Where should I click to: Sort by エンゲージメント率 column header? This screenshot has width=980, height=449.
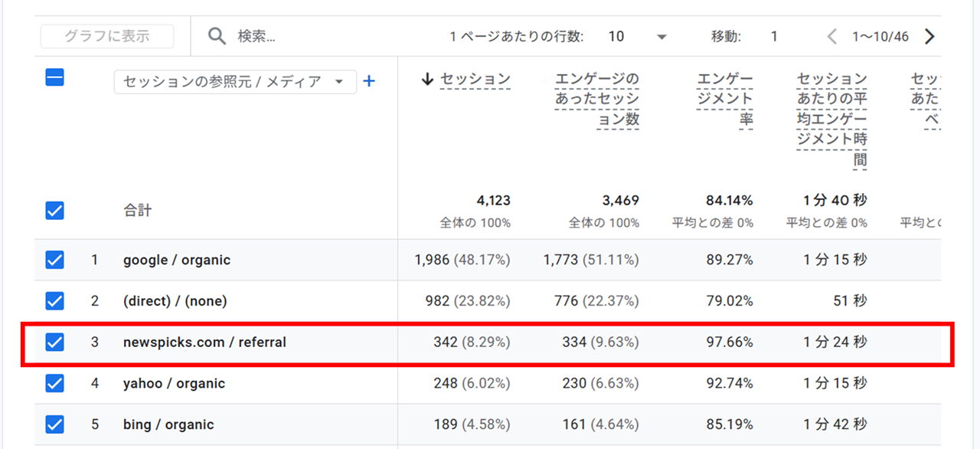coord(724,99)
